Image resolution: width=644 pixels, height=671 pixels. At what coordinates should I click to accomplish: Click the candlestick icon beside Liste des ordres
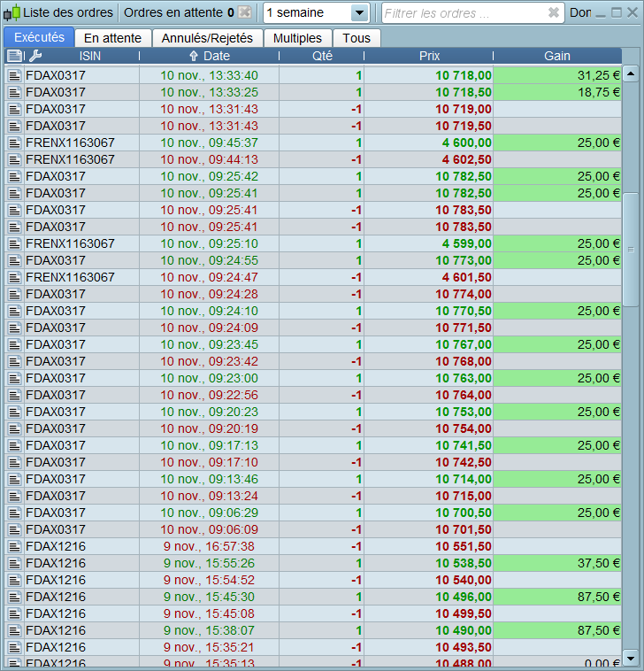coord(11,13)
